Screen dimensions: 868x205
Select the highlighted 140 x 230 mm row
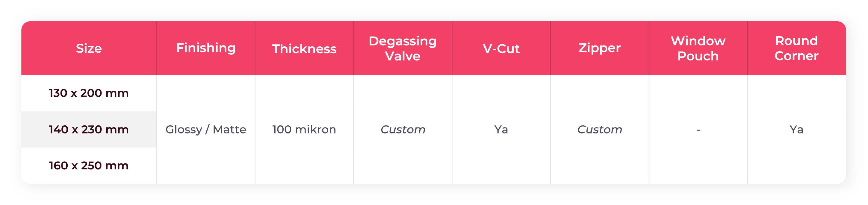click(x=89, y=130)
